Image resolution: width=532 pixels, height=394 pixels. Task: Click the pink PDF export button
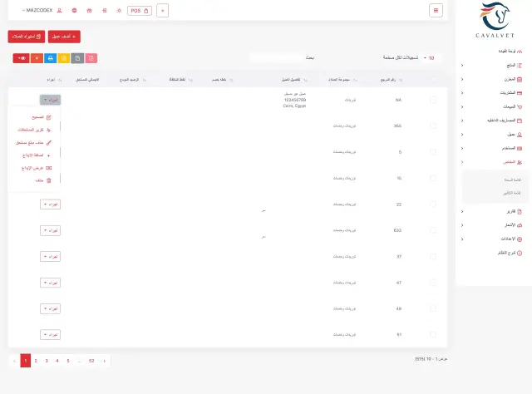click(x=91, y=58)
